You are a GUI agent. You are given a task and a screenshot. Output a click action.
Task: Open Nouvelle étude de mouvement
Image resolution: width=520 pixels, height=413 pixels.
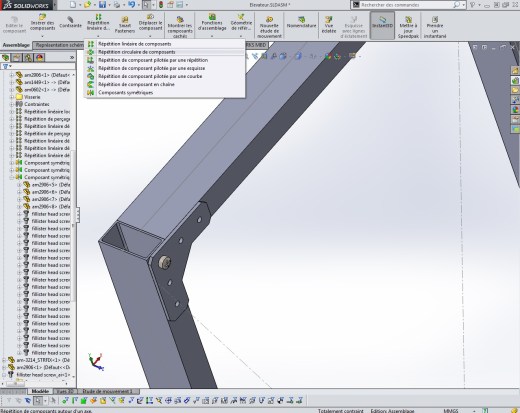pyautogui.click(x=269, y=25)
